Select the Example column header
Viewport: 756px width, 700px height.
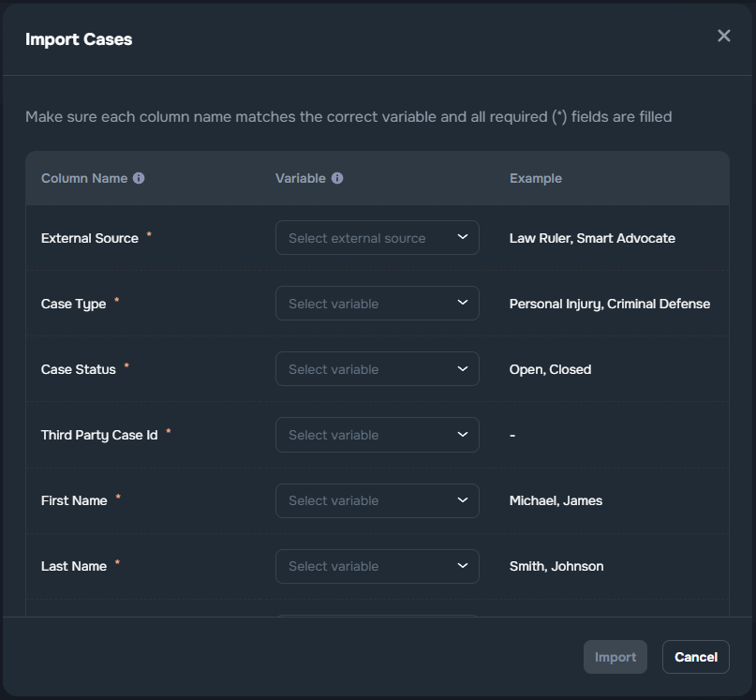coord(535,178)
